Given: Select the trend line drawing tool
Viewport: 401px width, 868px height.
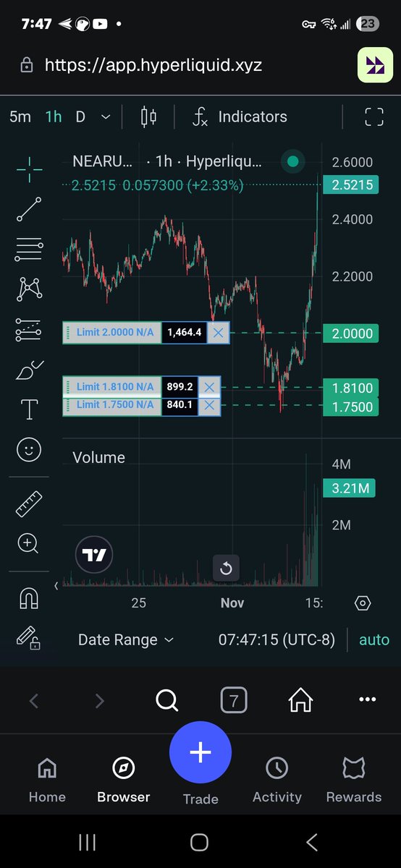Looking at the screenshot, I should [29, 209].
